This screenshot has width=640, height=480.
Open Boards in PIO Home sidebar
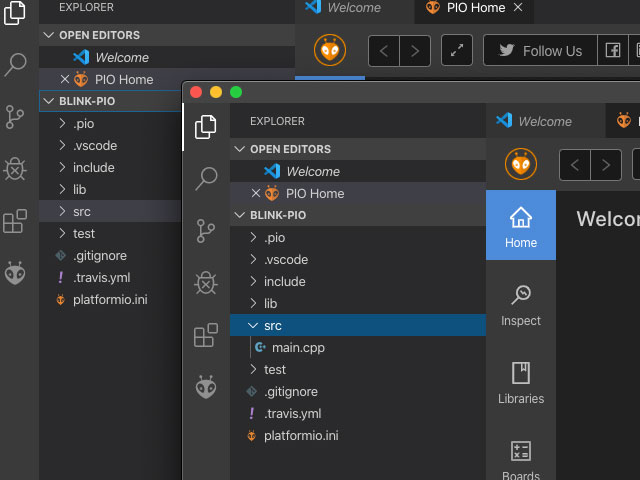520,460
